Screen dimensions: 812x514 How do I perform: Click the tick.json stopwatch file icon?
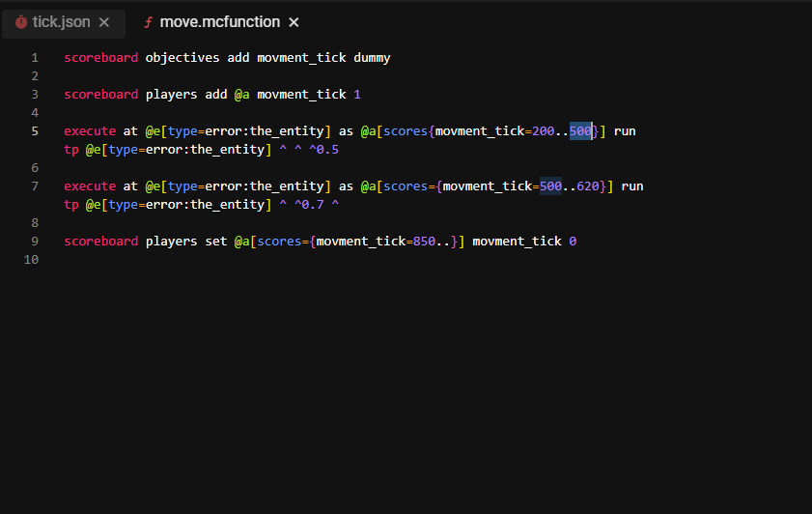(20, 22)
